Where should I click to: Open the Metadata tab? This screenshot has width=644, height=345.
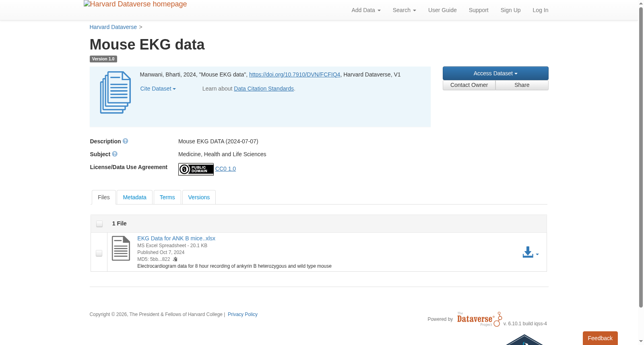click(x=134, y=197)
